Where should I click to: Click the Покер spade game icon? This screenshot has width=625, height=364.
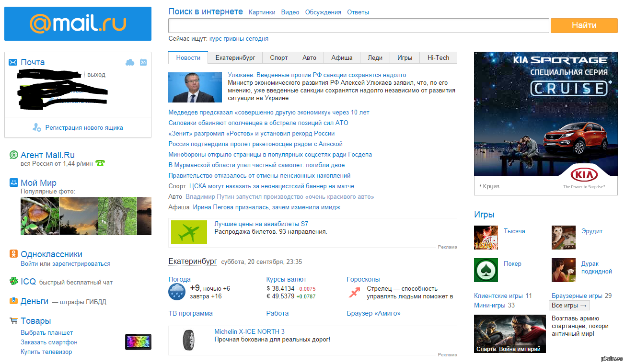click(x=486, y=270)
